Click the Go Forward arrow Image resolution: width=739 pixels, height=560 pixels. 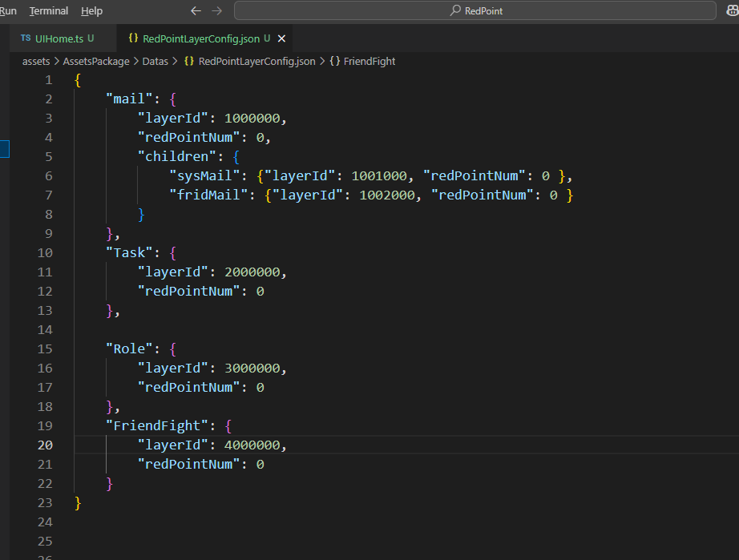pos(217,11)
